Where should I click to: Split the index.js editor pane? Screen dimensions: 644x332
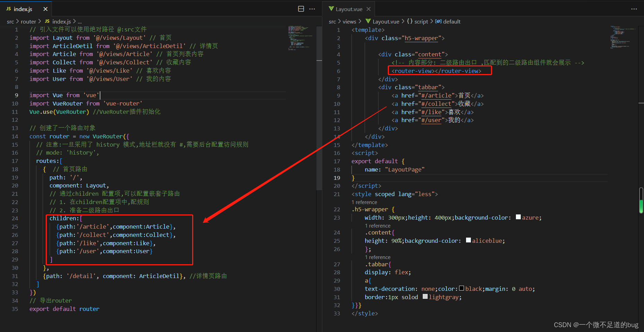301,9
